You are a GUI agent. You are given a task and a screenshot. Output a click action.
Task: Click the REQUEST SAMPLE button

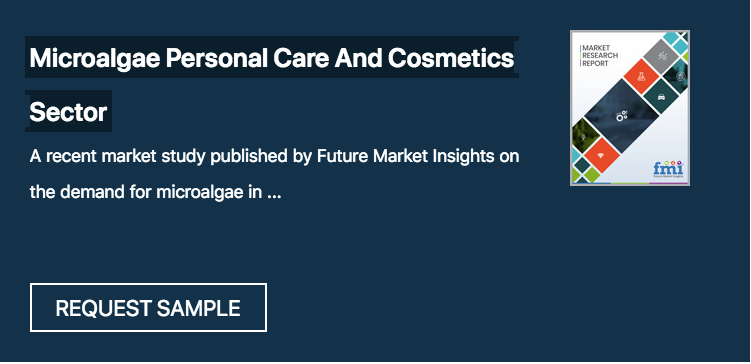pyautogui.click(x=148, y=307)
